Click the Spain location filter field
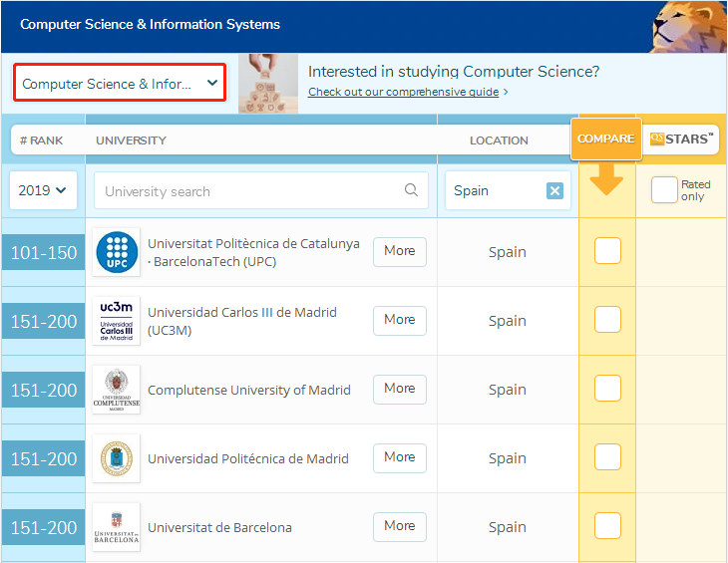The width and height of the screenshot is (728, 563). point(508,190)
